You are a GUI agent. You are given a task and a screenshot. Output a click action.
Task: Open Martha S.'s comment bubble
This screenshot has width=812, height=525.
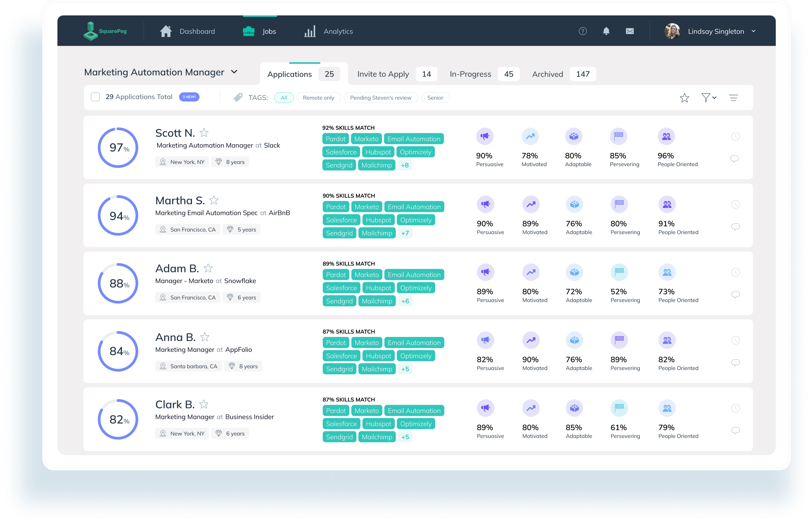click(735, 227)
